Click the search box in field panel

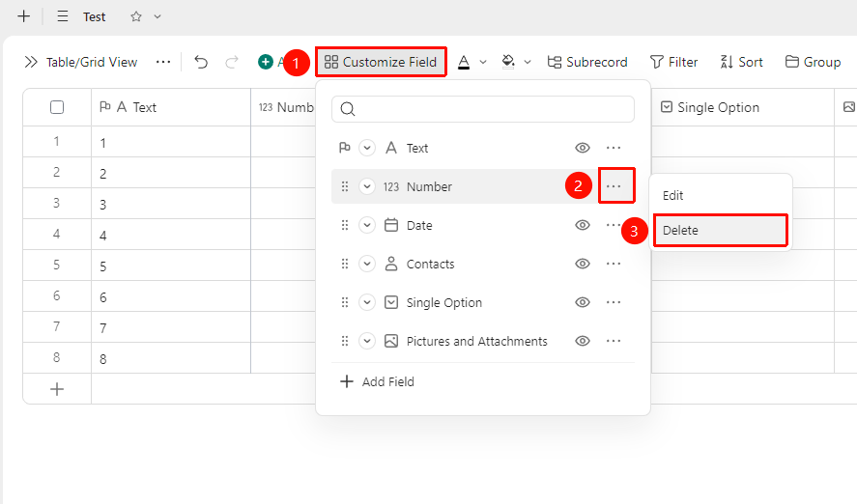(x=483, y=109)
